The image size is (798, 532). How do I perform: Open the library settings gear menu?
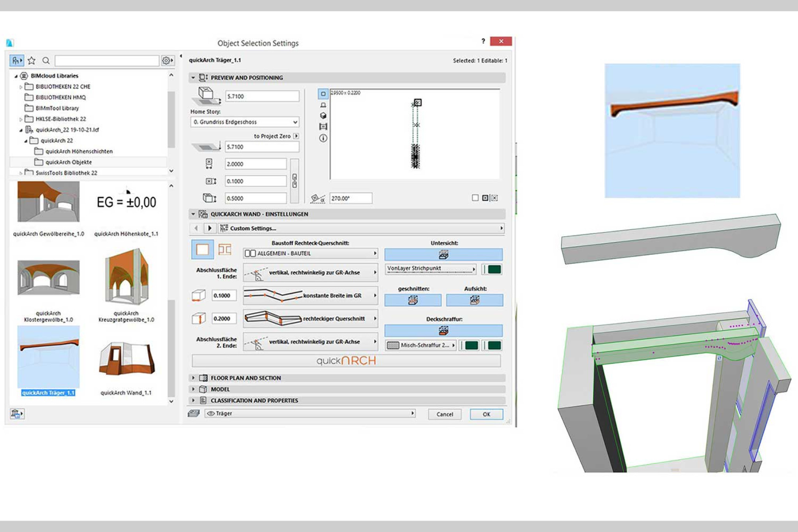pyautogui.click(x=167, y=60)
